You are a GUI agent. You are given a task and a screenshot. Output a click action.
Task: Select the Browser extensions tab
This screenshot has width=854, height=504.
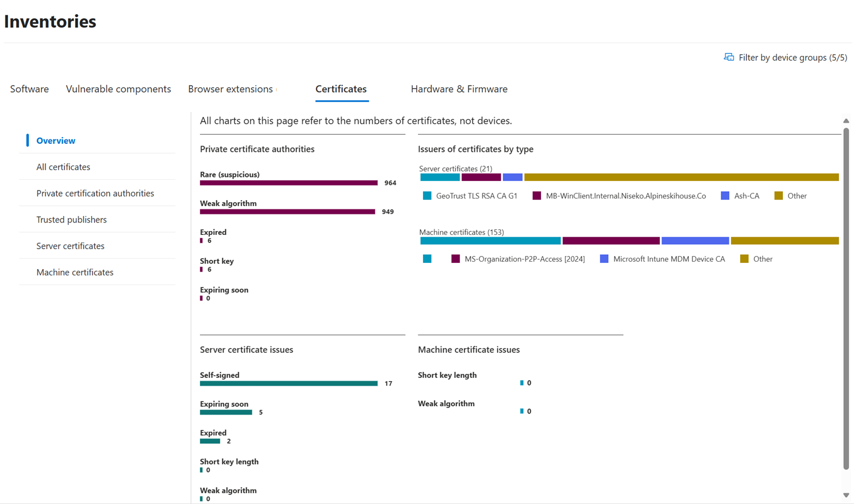(231, 89)
